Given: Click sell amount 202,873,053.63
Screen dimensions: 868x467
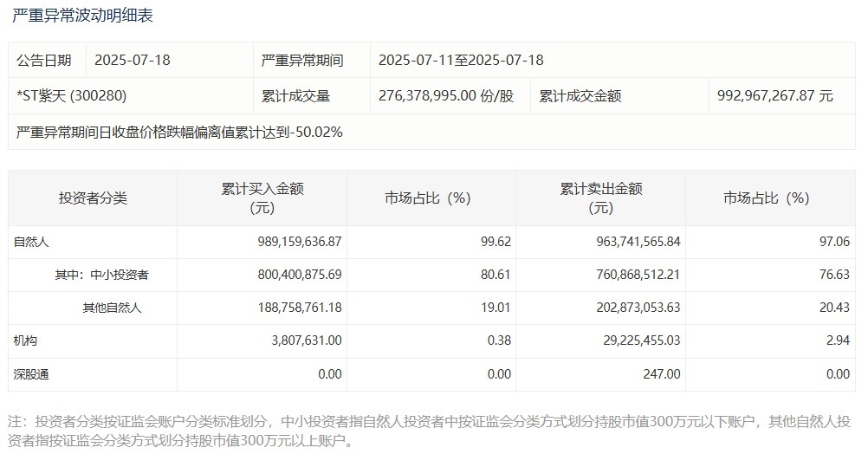Looking at the screenshot, I should (638, 308).
